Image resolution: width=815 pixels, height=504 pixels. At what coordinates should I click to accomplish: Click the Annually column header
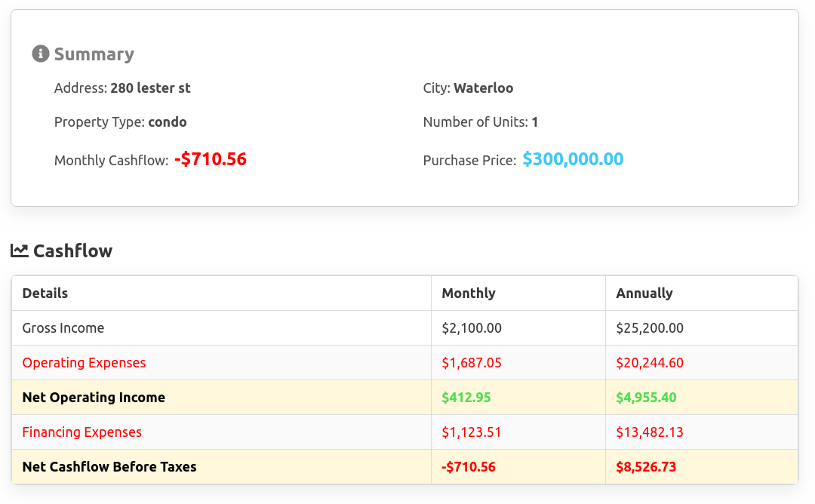click(x=644, y=293)
